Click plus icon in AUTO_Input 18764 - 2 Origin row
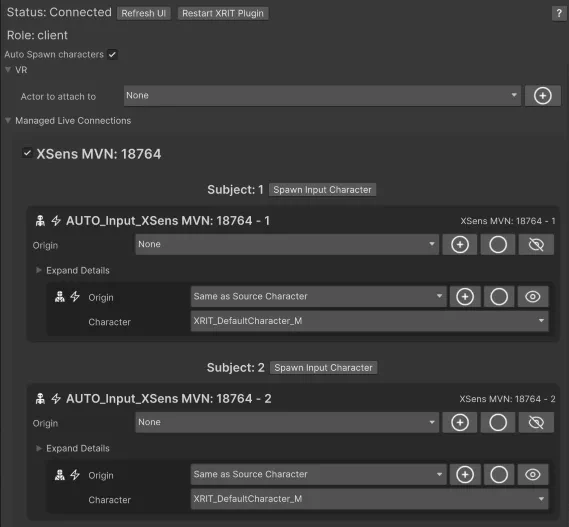The height and width of the screenshot is (527, 569). pyautogui.click(x=460, y=422)
